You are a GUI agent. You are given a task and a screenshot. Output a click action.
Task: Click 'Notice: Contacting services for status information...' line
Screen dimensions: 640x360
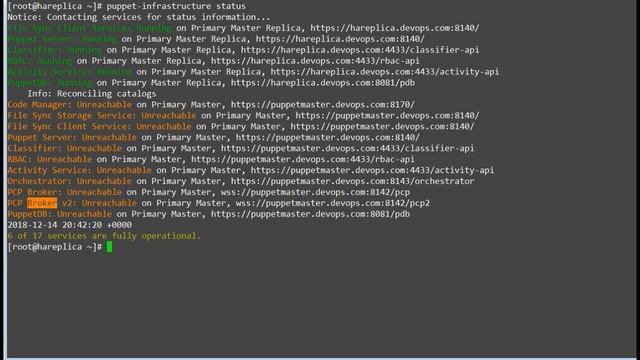click(138, 17)
